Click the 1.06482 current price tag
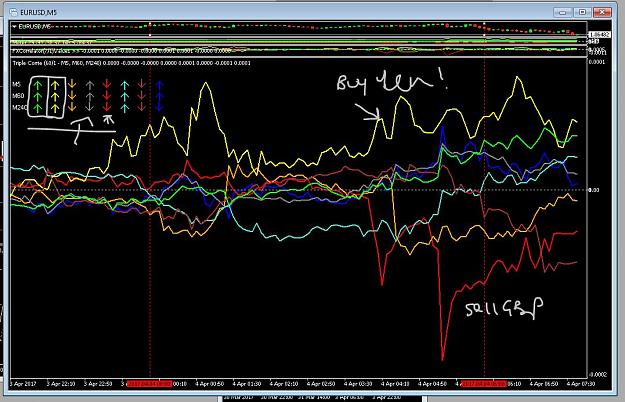 [x=599, y=35]
